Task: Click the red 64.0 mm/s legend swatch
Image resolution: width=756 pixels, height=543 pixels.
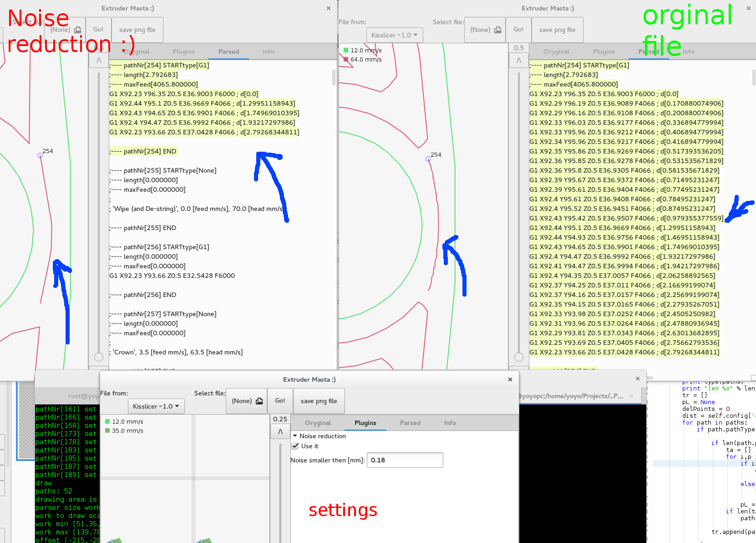Action: [x=346, y=59]
